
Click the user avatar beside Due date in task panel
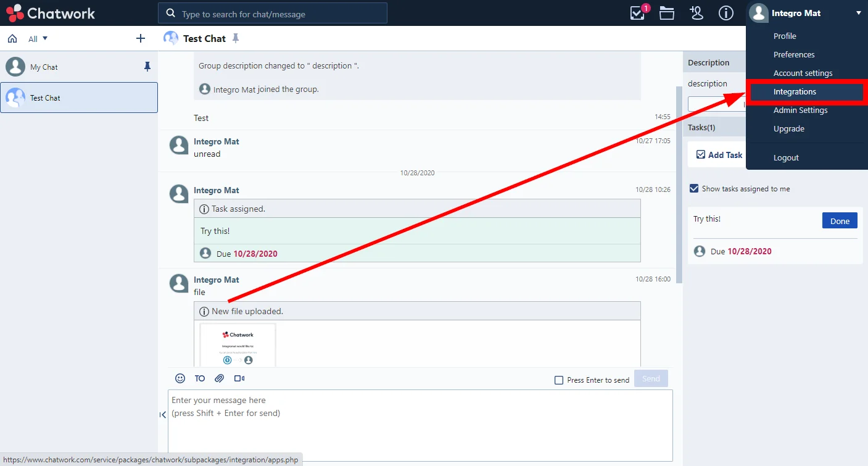pyautogui.click(x=700, y=251)
